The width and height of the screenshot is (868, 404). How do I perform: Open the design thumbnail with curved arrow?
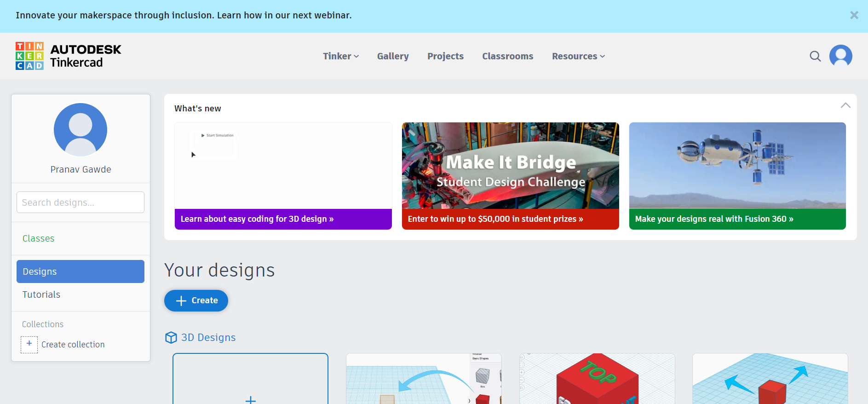tap(424, 379)
